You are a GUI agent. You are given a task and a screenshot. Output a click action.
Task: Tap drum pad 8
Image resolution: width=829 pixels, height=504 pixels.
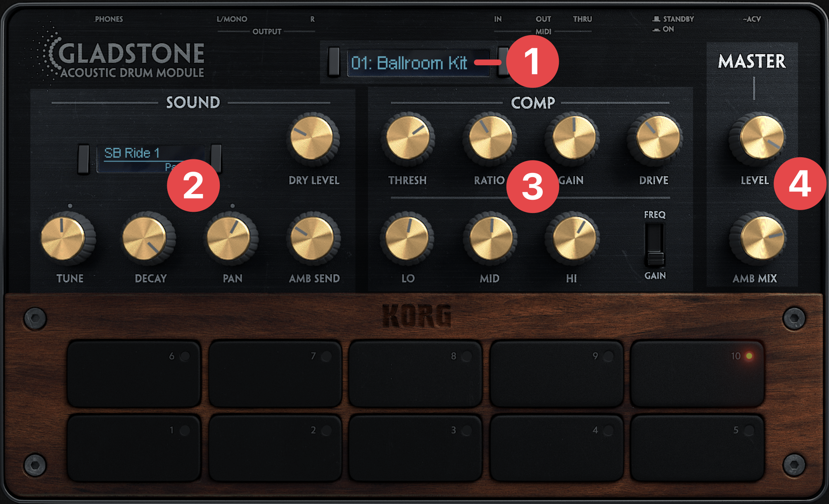(x=416, y=374)
